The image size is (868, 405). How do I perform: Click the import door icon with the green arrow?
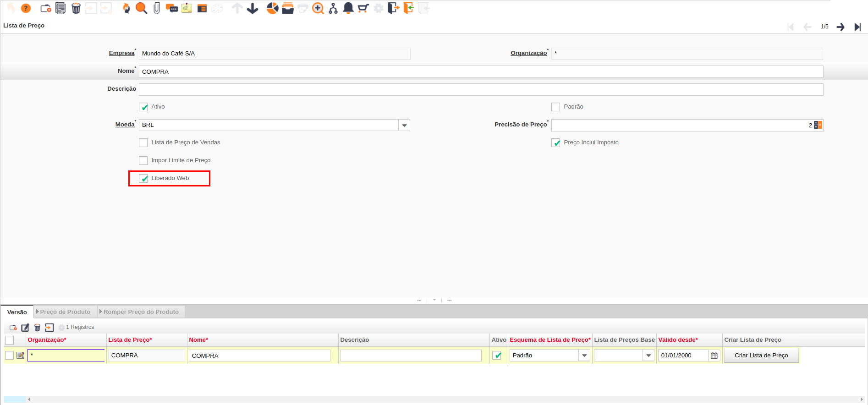(x=408, y=8)
